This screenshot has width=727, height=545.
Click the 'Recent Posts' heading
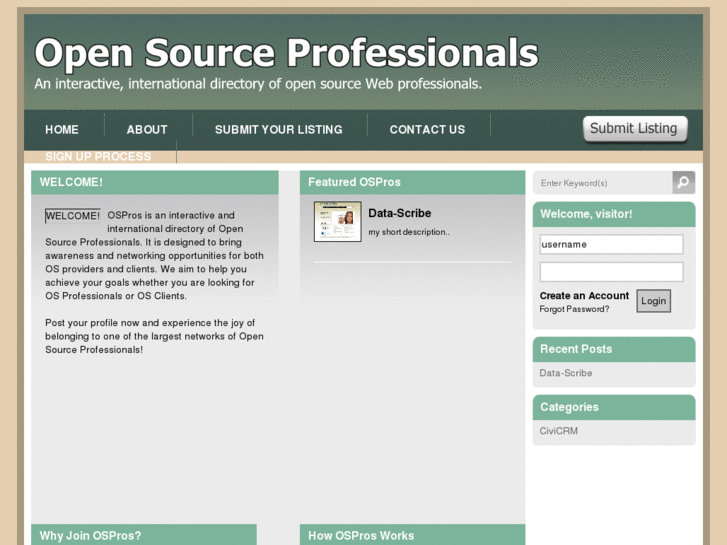click(x=576, y=349)
